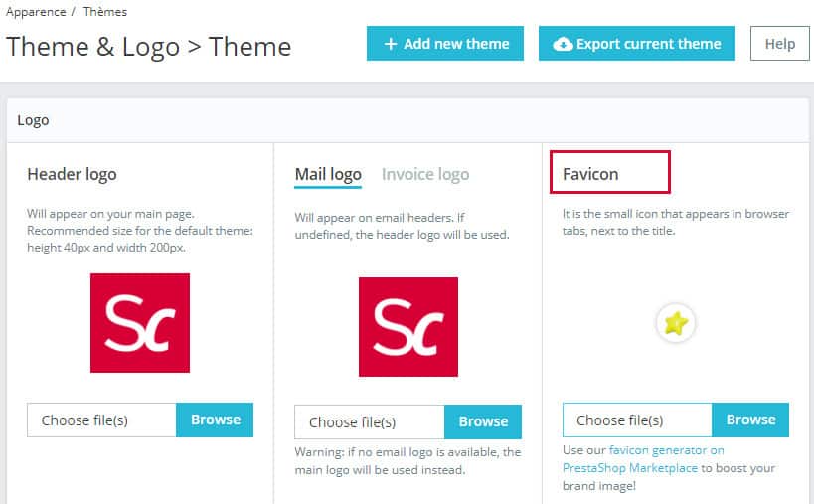
Task: Click the plus icon on Add new theme
Action: coord(391,44)
